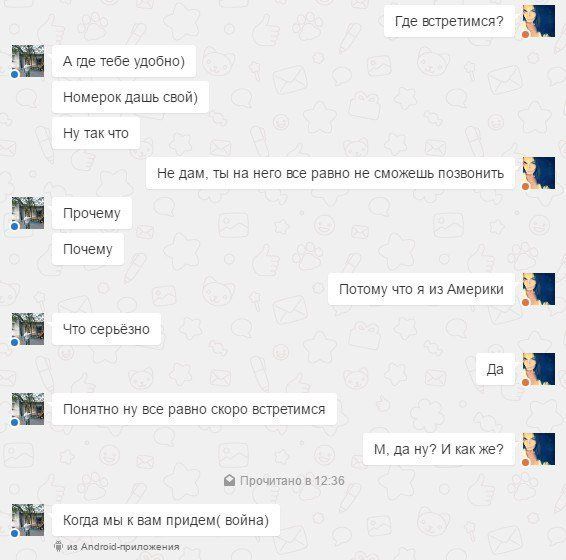Click the envelope read-receipt icon near Прочитано

230,481
